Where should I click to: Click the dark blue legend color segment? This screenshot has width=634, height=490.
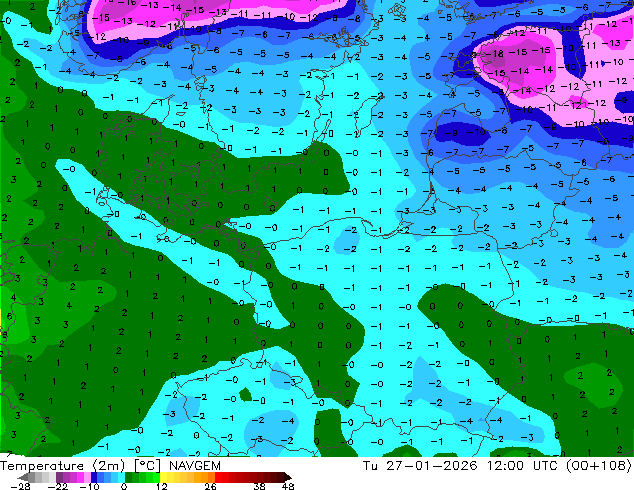pos(94,477)
